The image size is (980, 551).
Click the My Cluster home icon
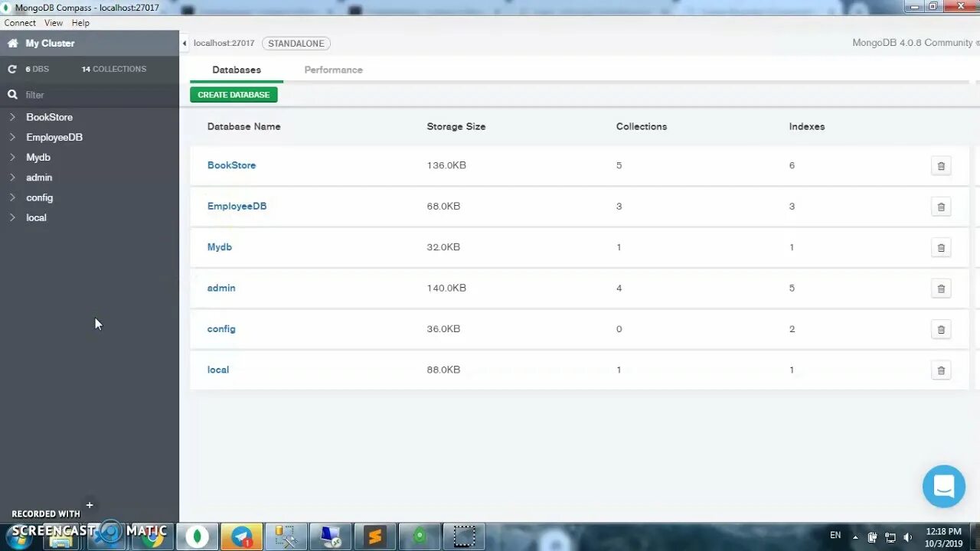tap(12, 44)
